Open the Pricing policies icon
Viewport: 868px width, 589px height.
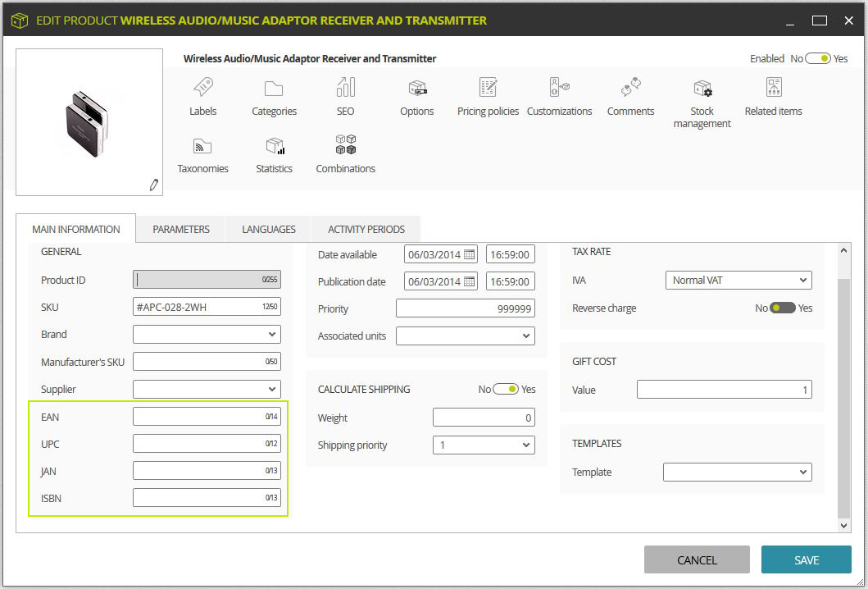click(x=488, y=87)
